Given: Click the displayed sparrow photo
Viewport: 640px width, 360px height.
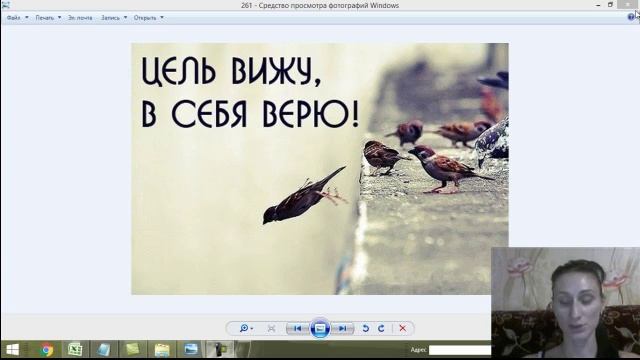Looking at the screenshot, I should tap(320, 169).
